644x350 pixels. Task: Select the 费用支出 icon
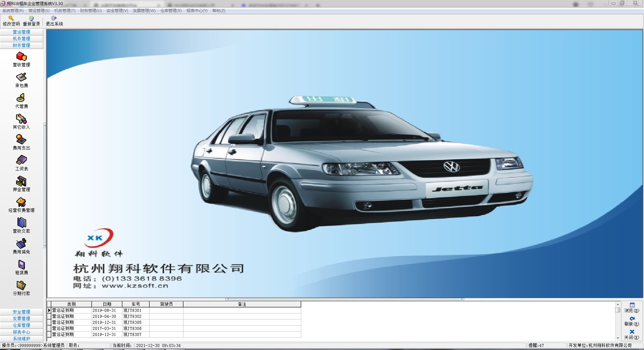pyautogui.click(x=21, y=142)
